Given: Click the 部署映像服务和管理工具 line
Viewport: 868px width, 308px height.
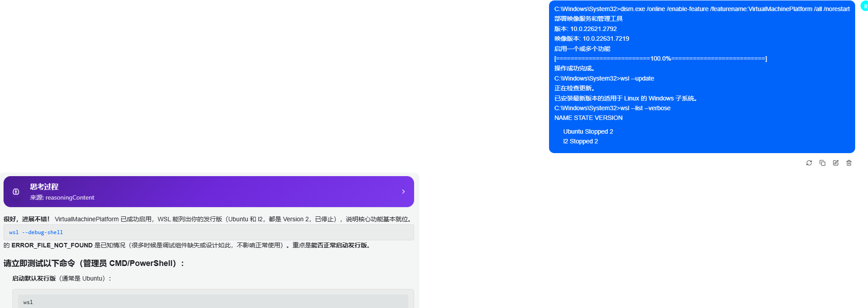Looking at the screenshot, I should [x=588, y=19].
